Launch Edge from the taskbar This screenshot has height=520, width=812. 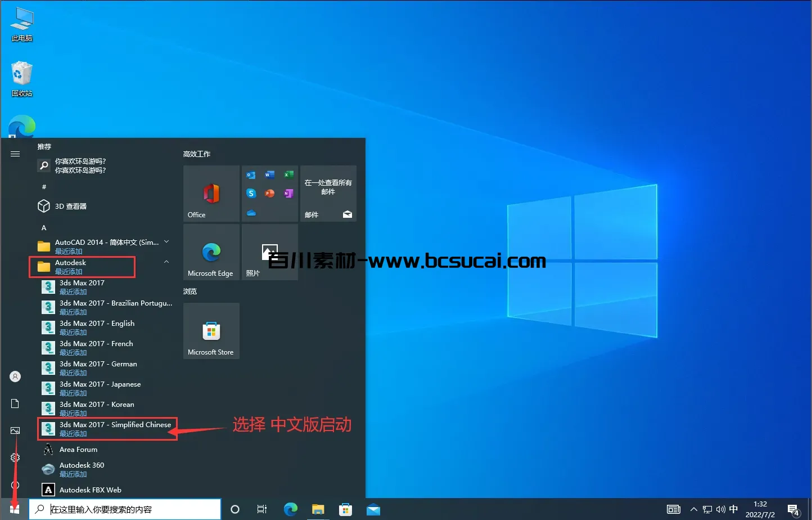pos(291,509)
